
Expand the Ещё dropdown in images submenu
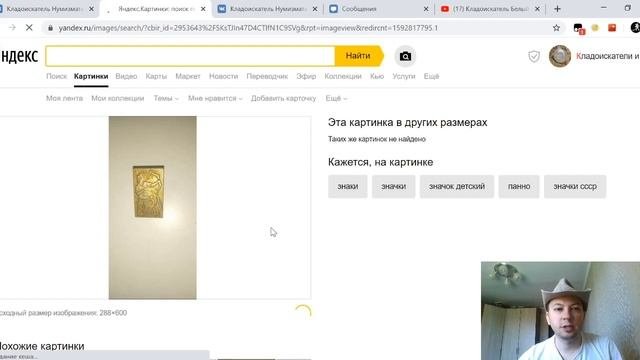[x=336, y=98]
